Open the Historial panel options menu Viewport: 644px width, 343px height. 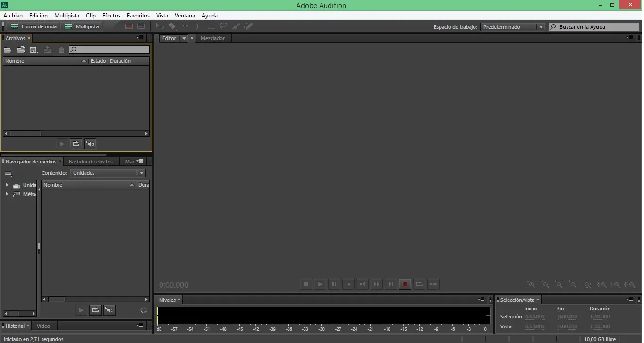point(140,325)
